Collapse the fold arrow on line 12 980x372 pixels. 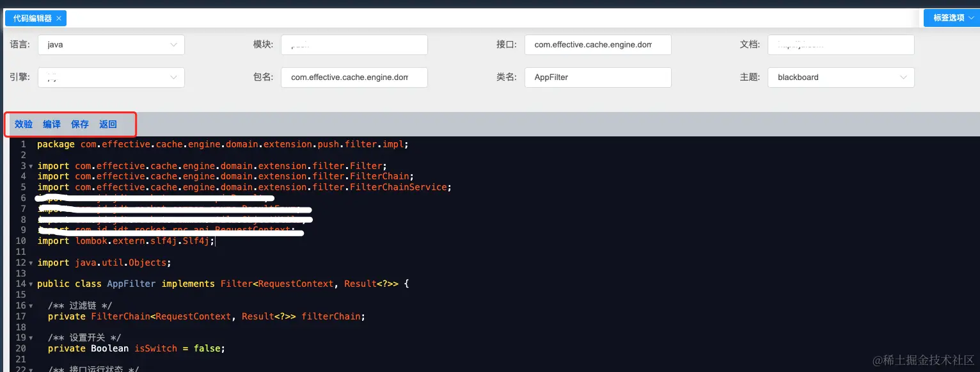31,263
